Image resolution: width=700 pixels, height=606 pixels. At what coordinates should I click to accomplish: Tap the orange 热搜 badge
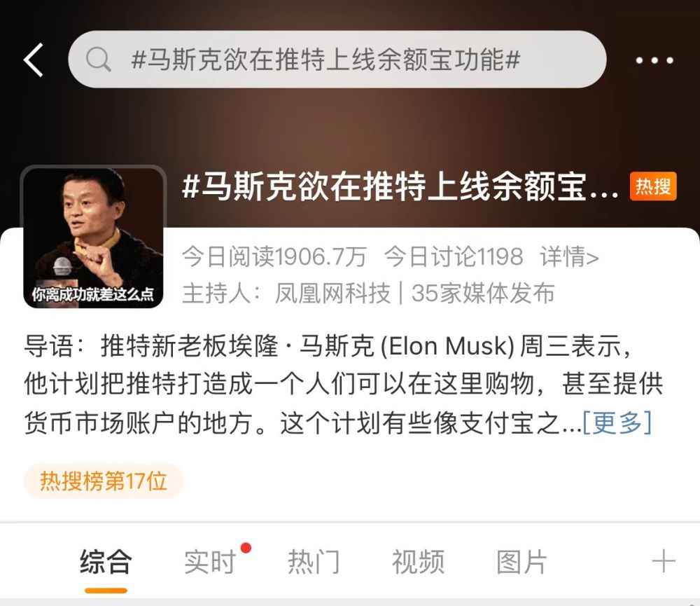coord(653,186)
